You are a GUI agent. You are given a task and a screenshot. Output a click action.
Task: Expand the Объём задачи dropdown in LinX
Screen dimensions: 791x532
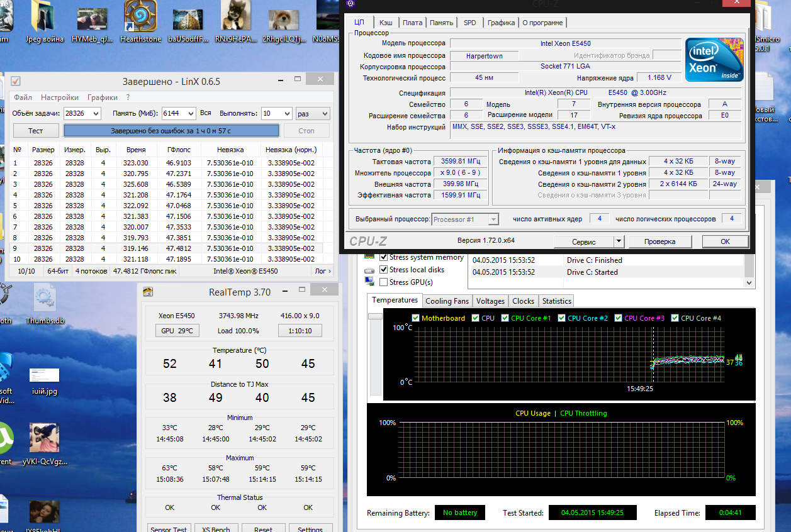click(x=94, y=113)
